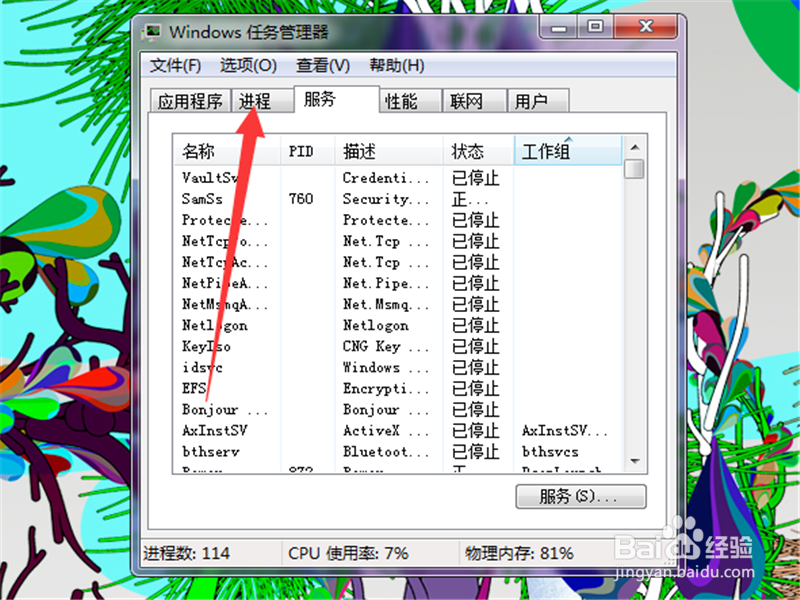Sort by the 工作组 column header
The image size is (800, 600).
point(568,151)
